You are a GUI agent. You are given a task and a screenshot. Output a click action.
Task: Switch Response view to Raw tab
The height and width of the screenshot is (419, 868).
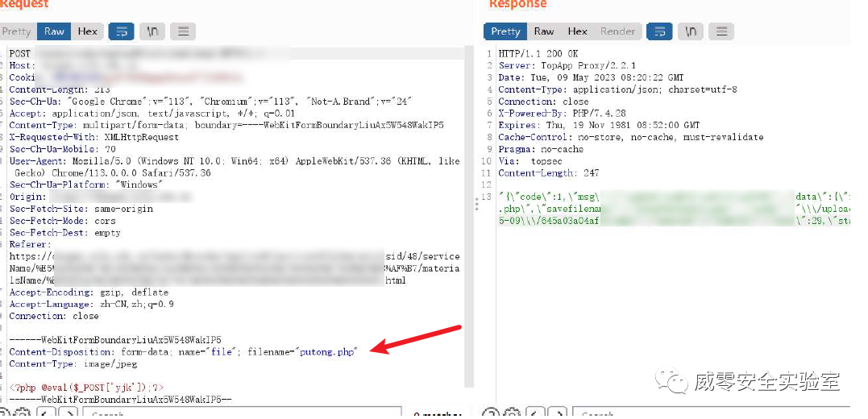click(544, 31)
